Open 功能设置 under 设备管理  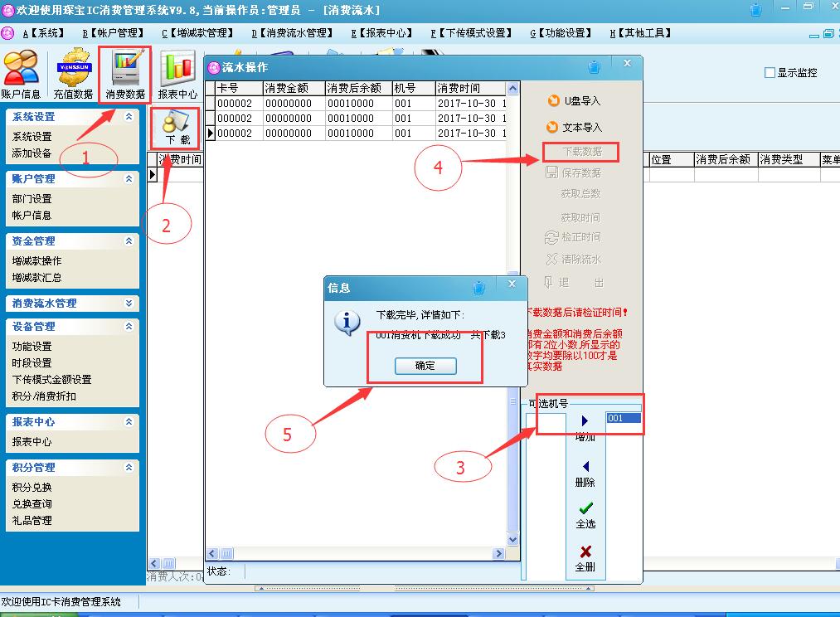click(32, 347)
